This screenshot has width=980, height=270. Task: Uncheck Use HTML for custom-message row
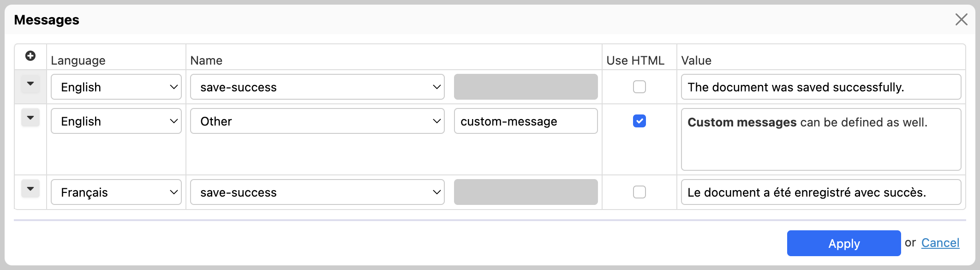tap(639, 121)
